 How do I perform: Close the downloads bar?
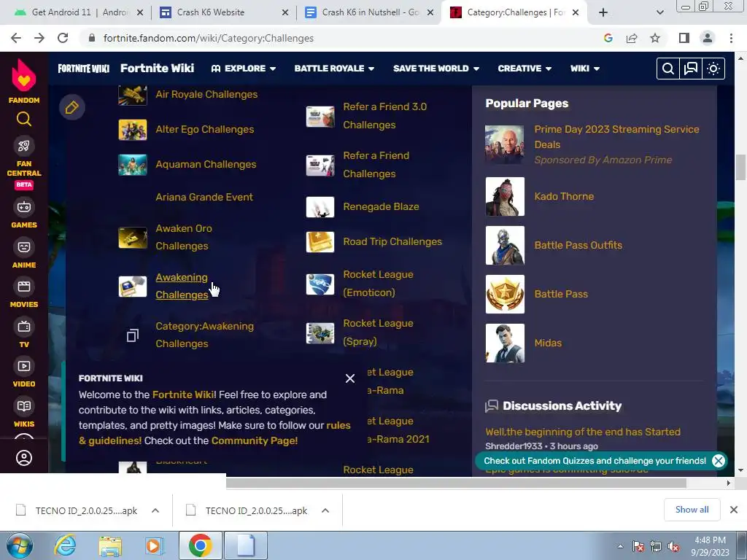pyautogui.click(x=734, y=510)
